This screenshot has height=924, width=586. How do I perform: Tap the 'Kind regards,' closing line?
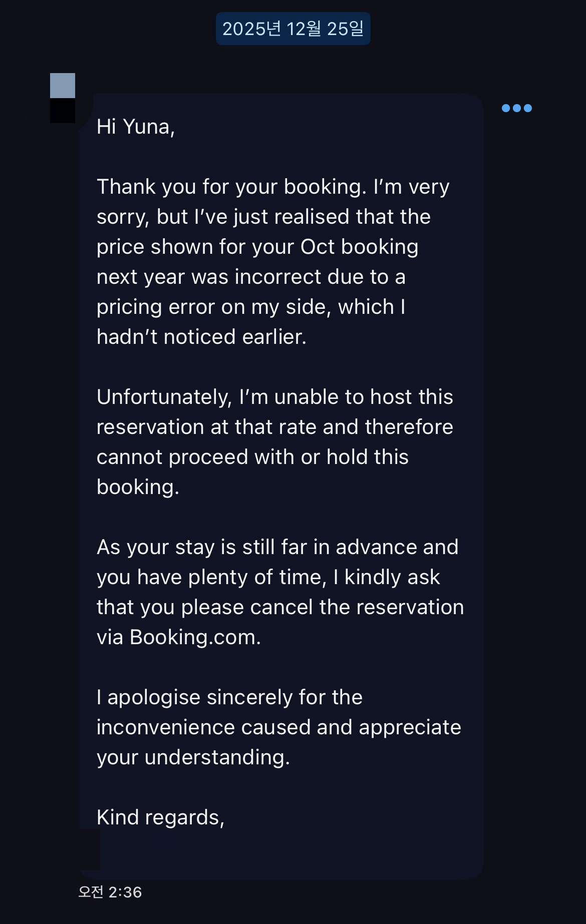pyautogui.click(x=160, y=817)
